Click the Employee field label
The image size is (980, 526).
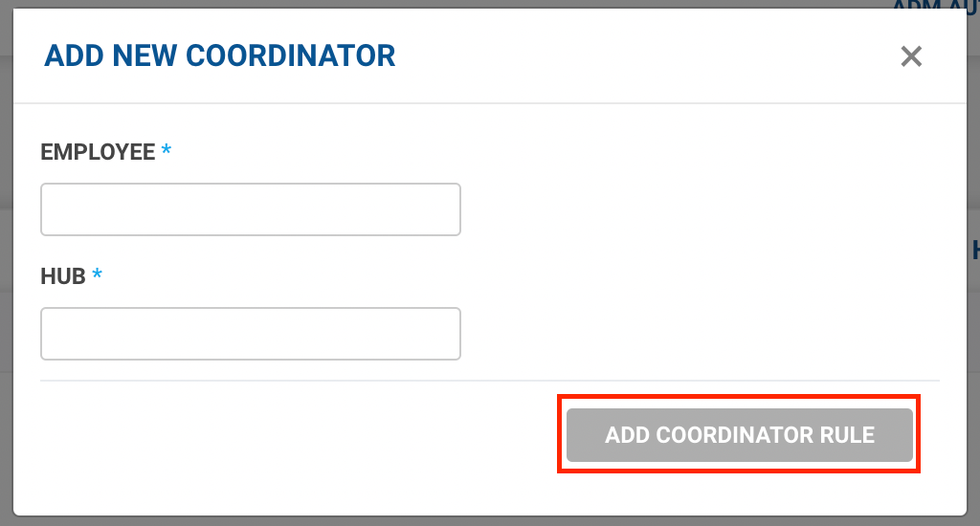(x=98, y=152)
